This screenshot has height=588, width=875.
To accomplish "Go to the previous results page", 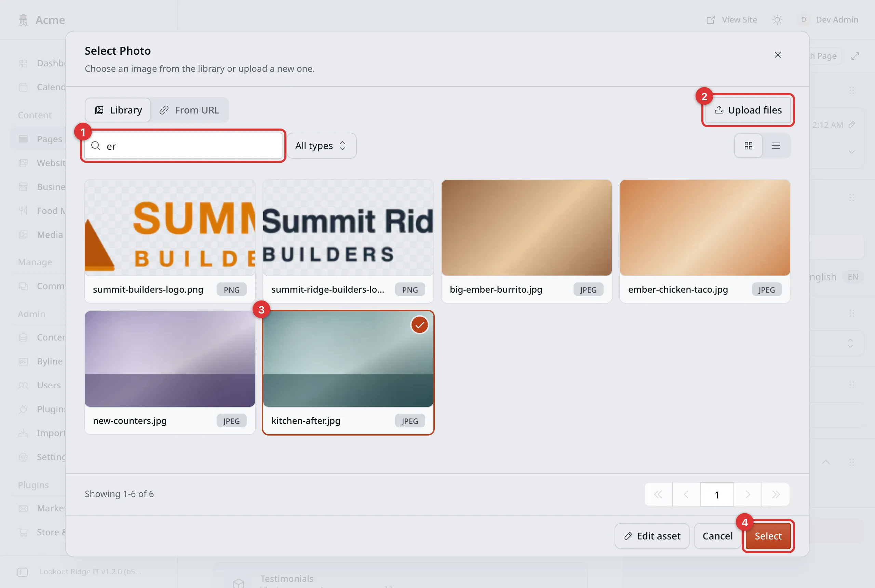I will [686, 494].
